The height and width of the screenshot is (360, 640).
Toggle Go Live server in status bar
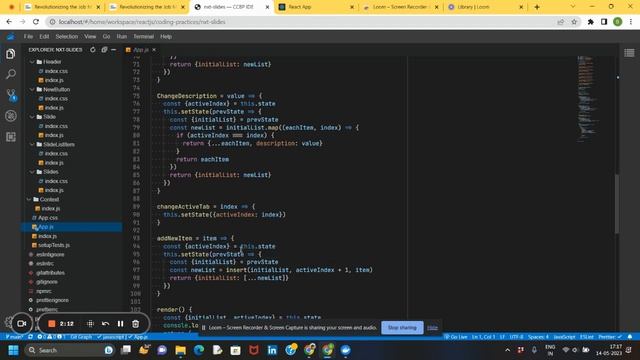click(456, 337)
